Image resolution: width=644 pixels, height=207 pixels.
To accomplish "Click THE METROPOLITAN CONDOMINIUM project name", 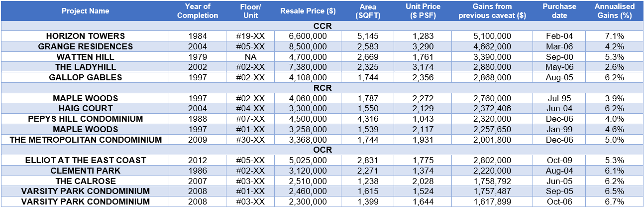I will pos(86,140).
